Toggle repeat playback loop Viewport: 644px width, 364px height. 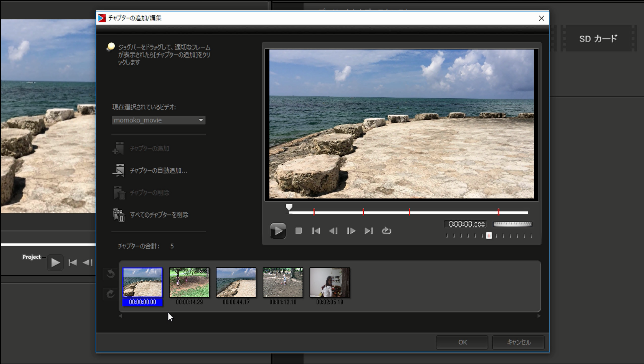tap(386, 231)
